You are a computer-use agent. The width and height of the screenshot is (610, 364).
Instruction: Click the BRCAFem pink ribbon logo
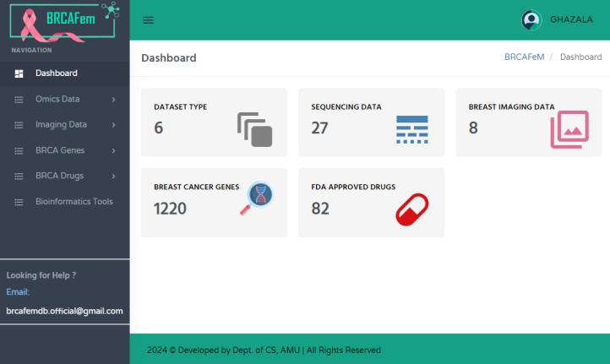click(x=64, y=22)
